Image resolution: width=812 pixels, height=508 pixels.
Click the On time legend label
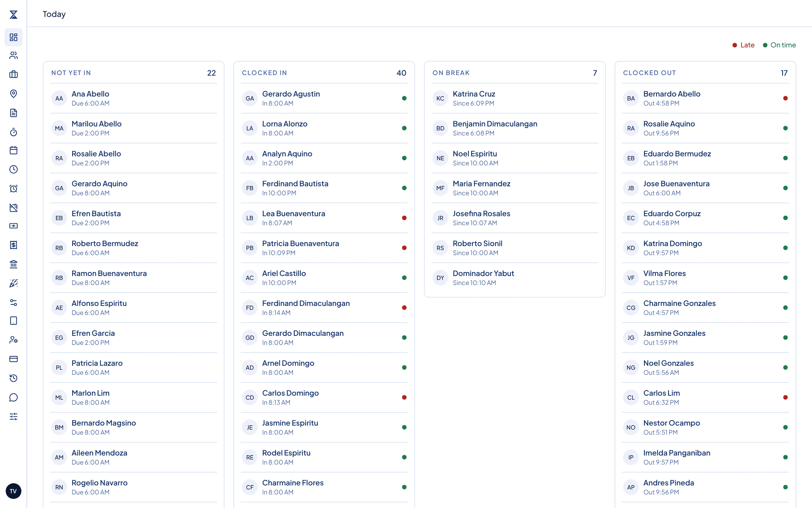point(783,45)
